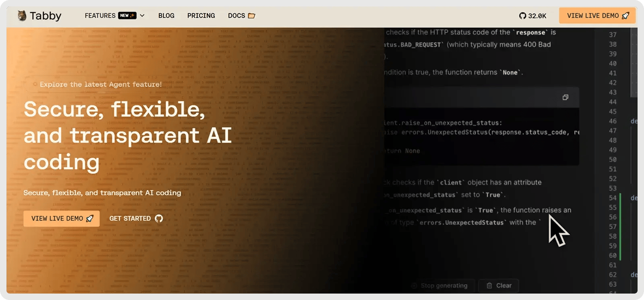
Task: Open the Tabby home text link
Action: (45, 16)
